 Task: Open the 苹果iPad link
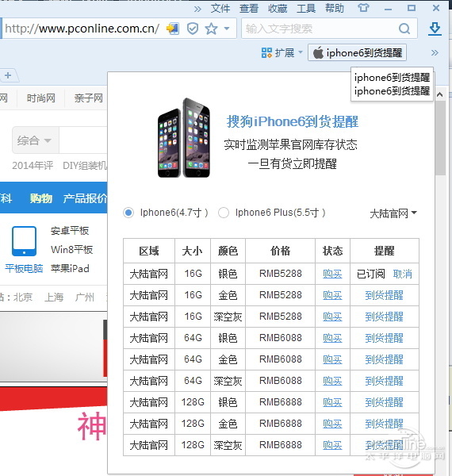pos(70,269)
